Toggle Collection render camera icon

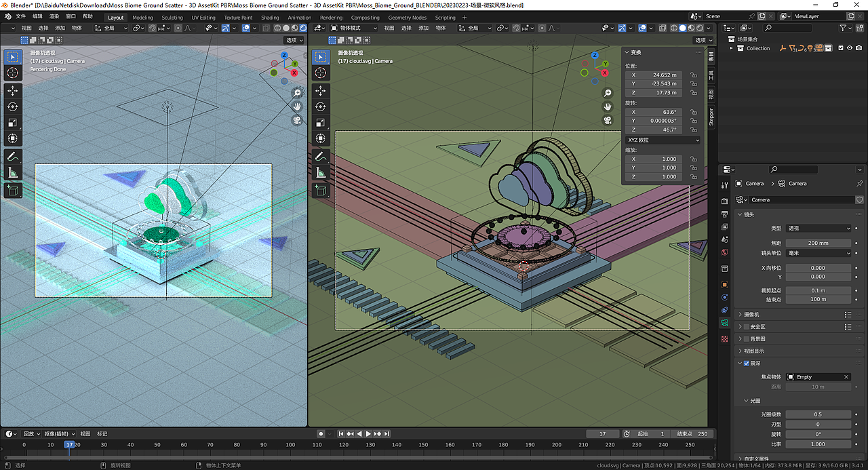click(859, 48)
